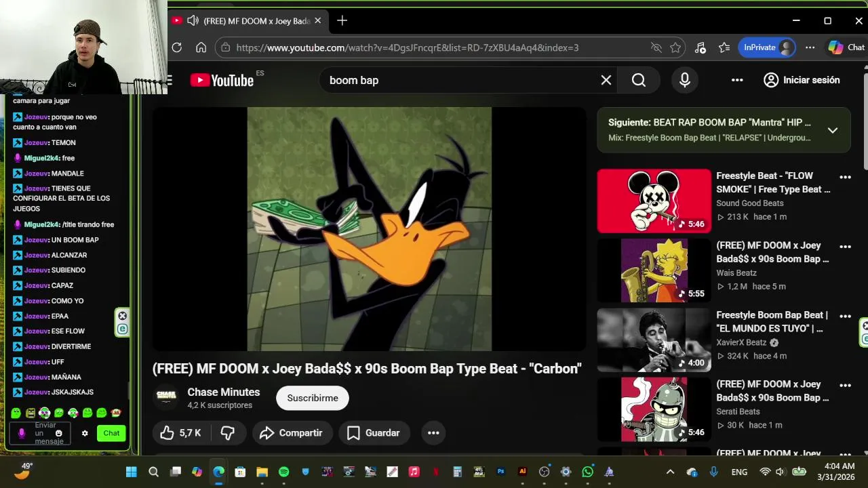This screenshot has width=868, height=488.
Task: Click Jozeuv's UN BOOM BAP chat message
Action: tap(56, 240)
